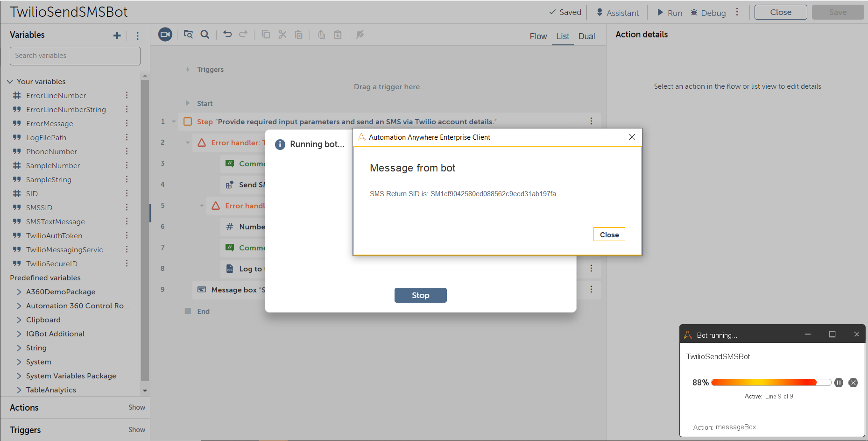Cancel the bot run with X icon
868x441 pixels.
tap(854, 383)
